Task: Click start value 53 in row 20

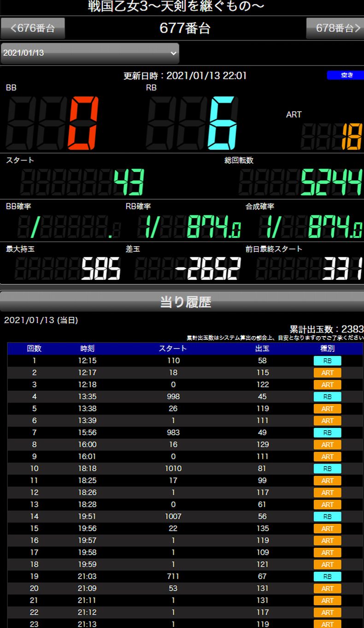Action: point(173,588)
